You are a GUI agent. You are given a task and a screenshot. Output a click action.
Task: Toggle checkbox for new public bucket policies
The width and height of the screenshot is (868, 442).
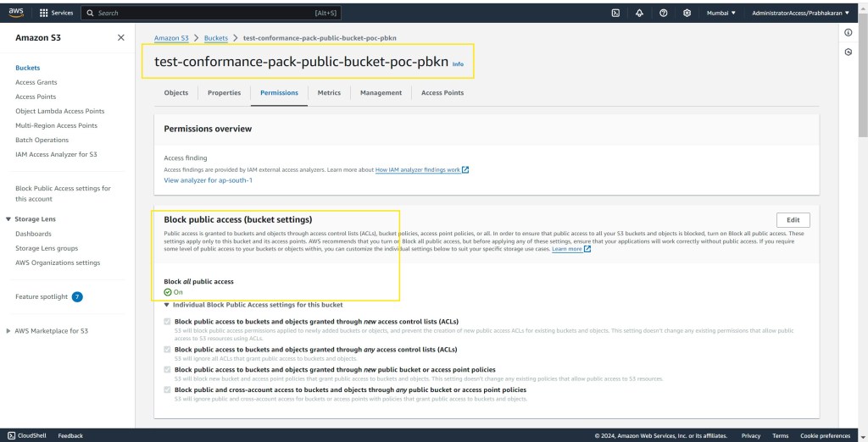[166, 369]
